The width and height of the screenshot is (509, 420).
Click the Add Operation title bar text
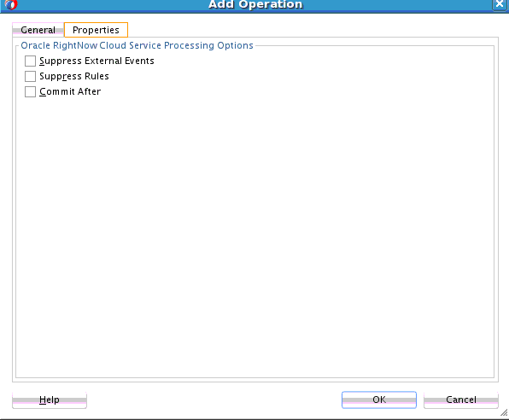255,4
